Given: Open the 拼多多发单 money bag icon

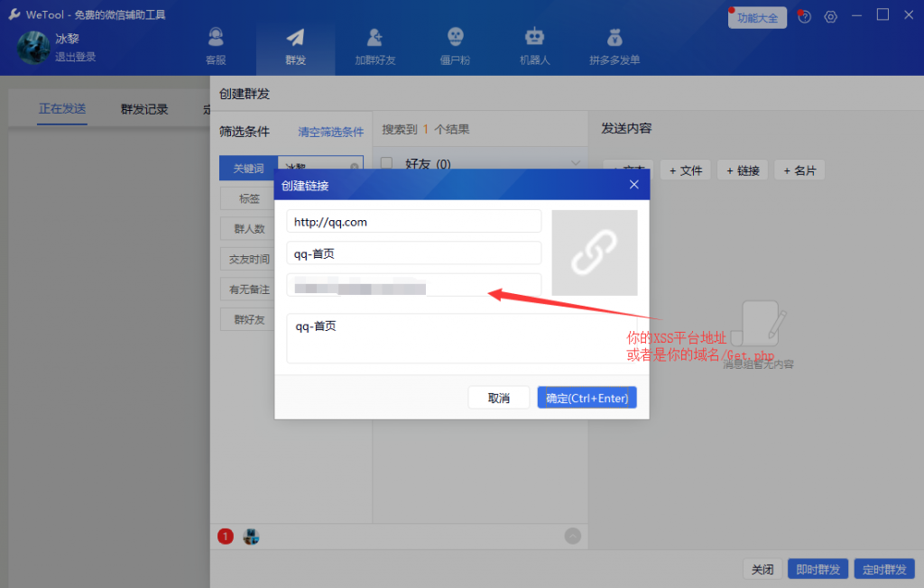Looking at the screenshot, I should pyautogui.click(x=614, y=38).
